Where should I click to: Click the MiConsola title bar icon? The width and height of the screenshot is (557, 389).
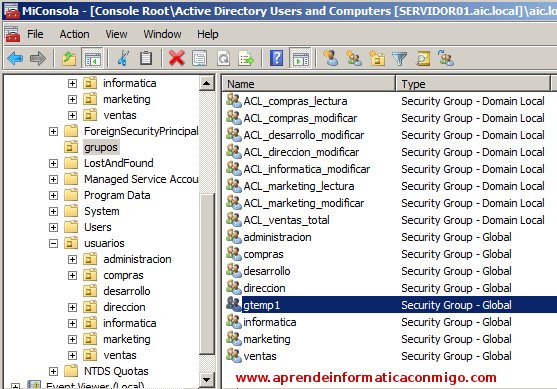pyautogui.click(x=12, y=11)
